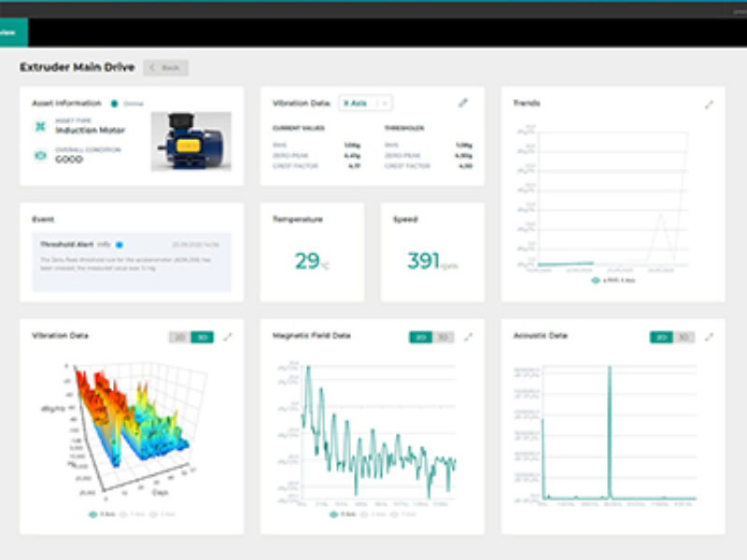This screenshot has width=747, height=560.
Task: Click the overall condition icon next to GOOD
Action: click(x=38, y=154)
